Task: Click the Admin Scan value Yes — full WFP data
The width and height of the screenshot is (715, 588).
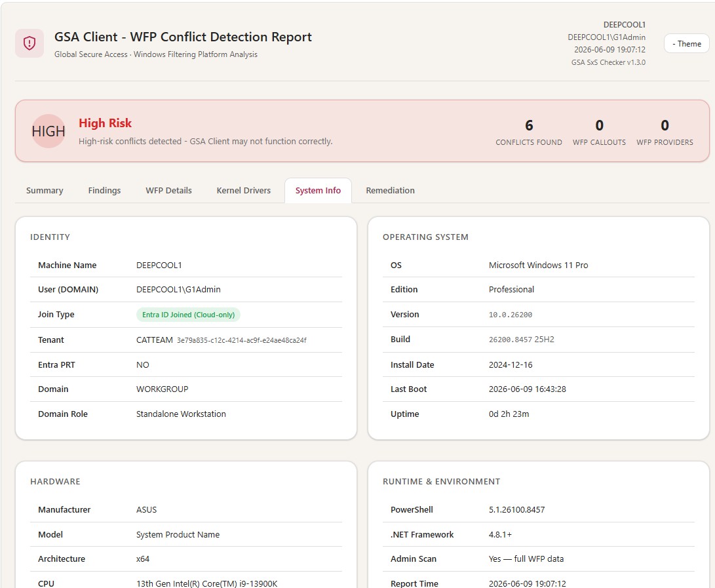Action: [526, 559]
